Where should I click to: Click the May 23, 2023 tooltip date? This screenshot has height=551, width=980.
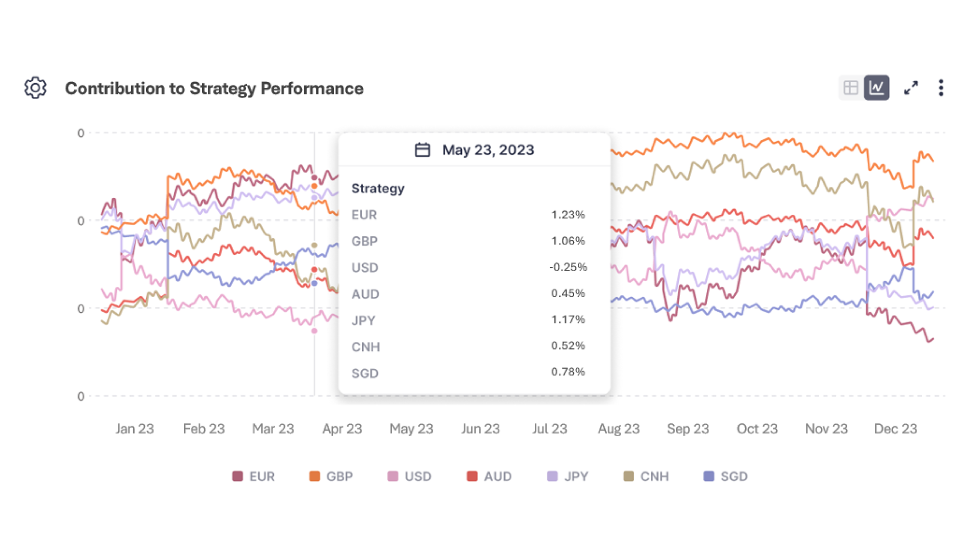tap(488, 150)
